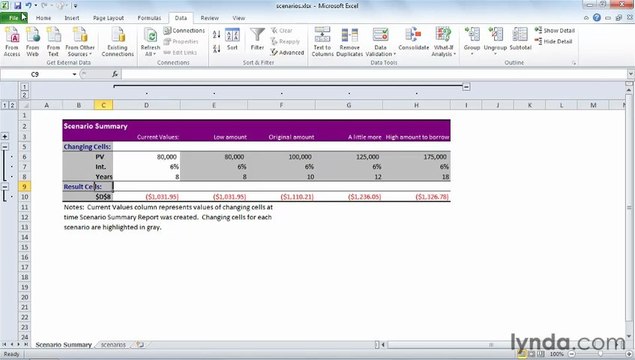
Task: Open What-If Analysis menu
Action: coord(443,42)
